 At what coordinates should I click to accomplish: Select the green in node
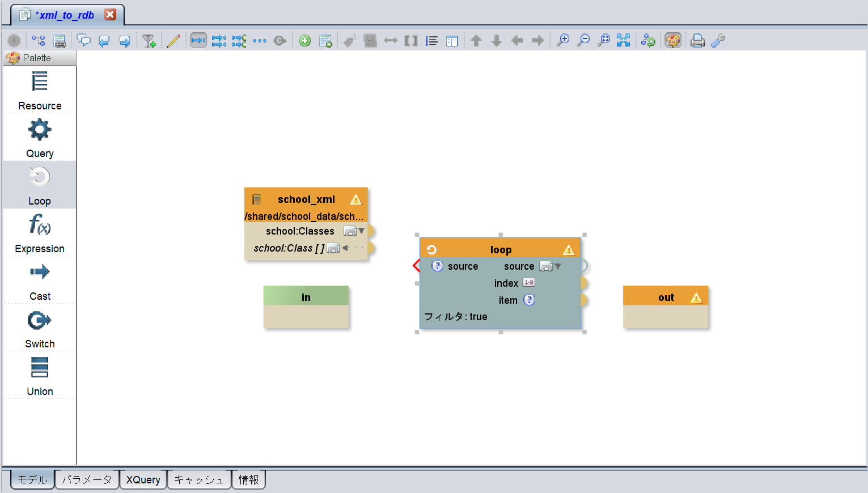[x=306, y=307]
